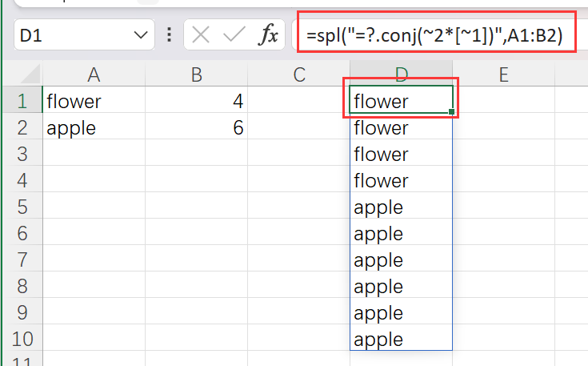Select row 1 header
588x366 pixels.
click(x=22, y=102)
